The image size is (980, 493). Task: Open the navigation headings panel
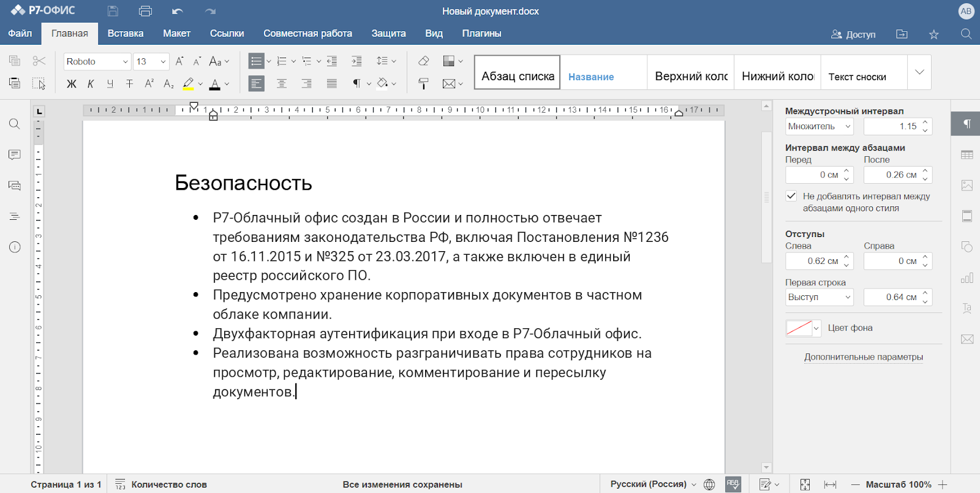pyautogui.click(x=15, y=216)
